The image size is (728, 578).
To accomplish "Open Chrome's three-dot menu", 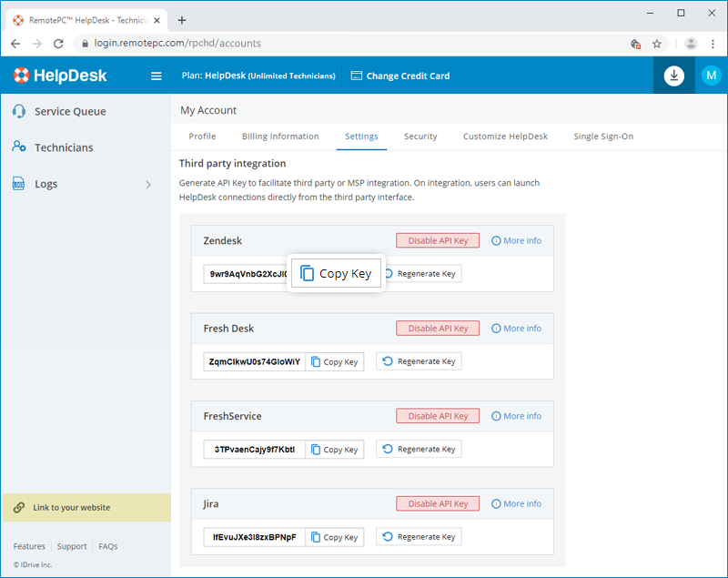I will (714, 43).
